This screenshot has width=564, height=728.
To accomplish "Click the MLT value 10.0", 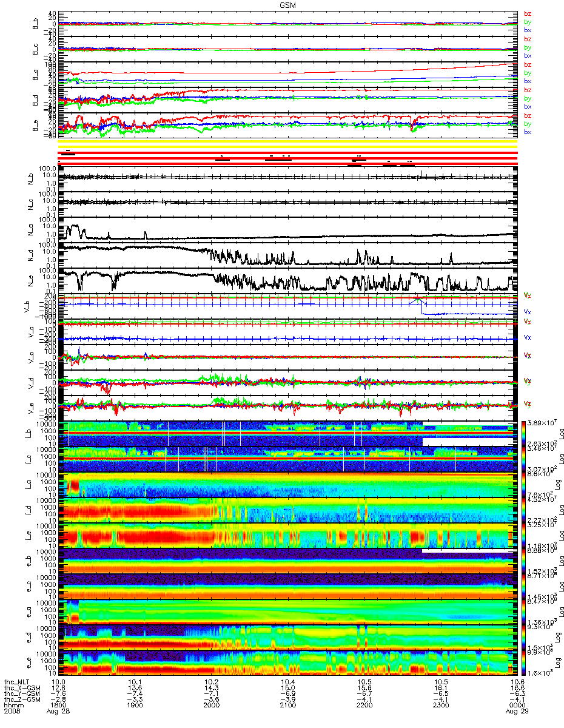I will click(58, 682).
